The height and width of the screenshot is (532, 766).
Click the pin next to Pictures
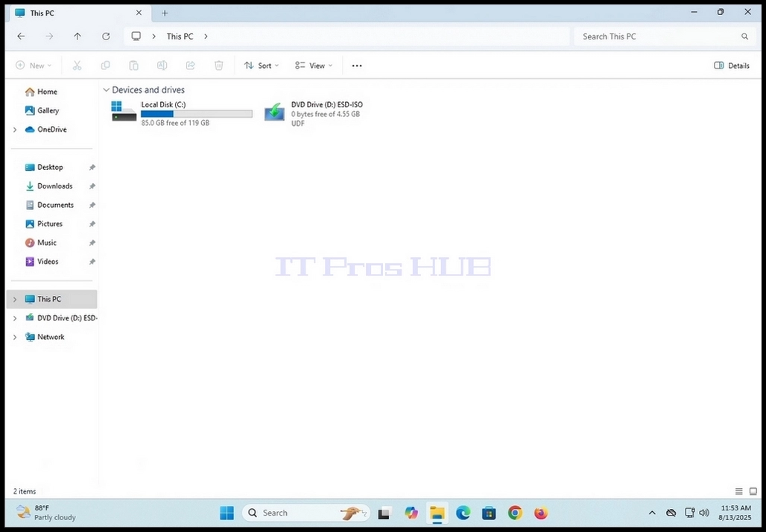tap(92, 224)
